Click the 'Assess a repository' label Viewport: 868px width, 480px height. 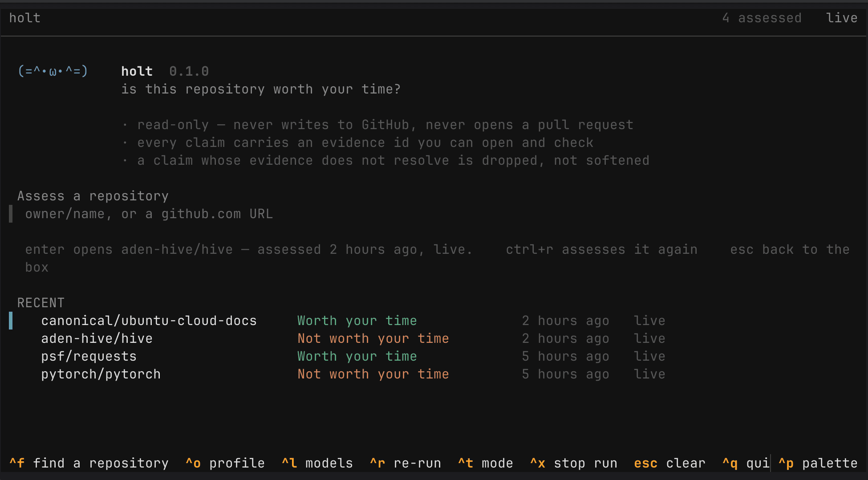click(x=93, y=196)
